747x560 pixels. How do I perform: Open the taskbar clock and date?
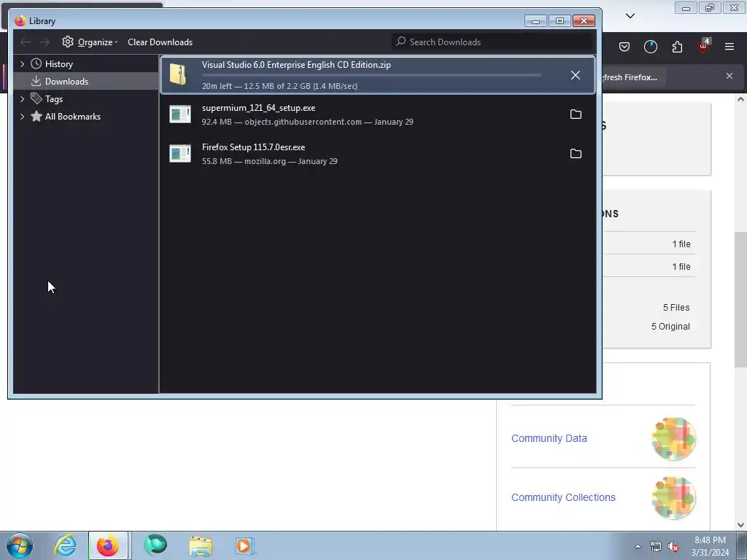coord(710,546)
